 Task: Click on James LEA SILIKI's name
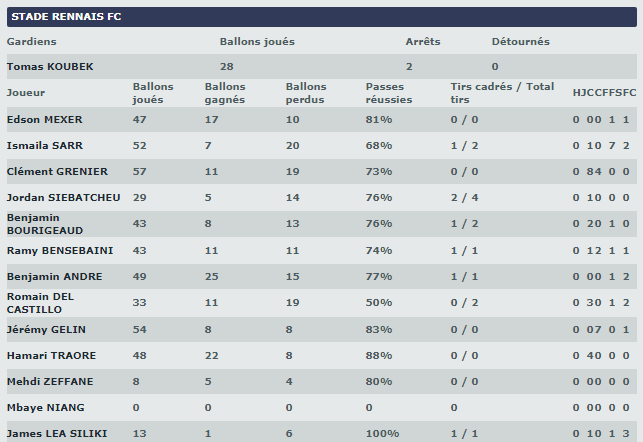56,433
